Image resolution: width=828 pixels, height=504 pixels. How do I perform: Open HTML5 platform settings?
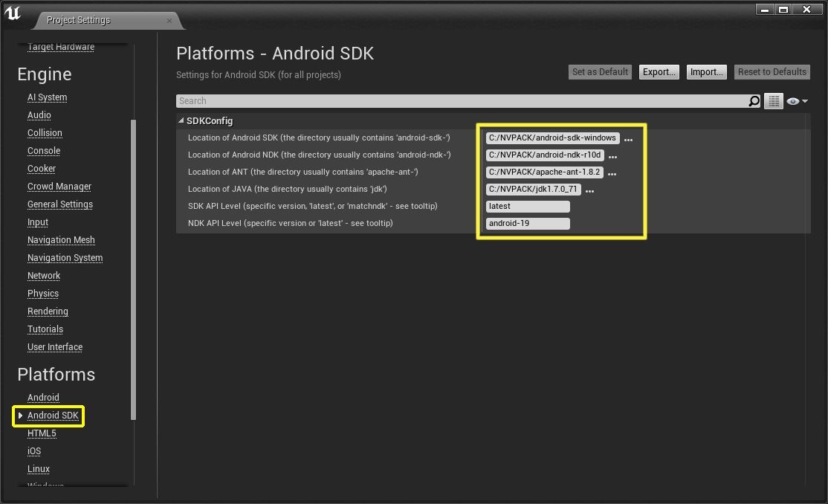click(42, 433)
